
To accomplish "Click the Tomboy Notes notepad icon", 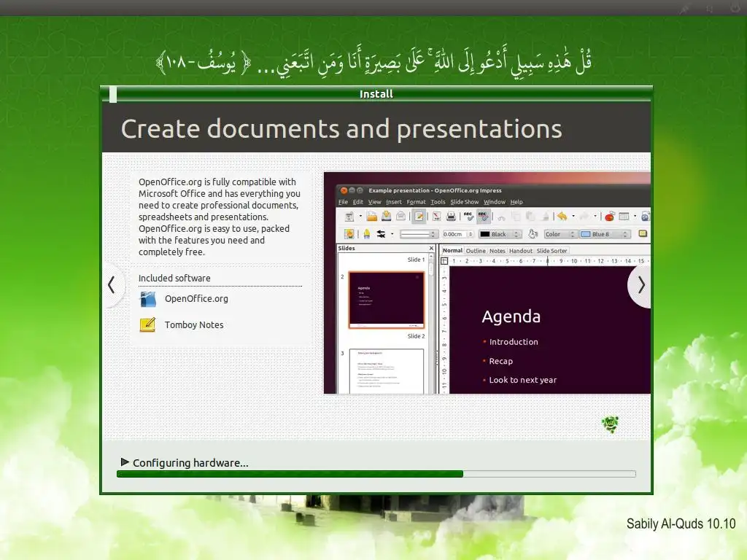I will point(147,324).
